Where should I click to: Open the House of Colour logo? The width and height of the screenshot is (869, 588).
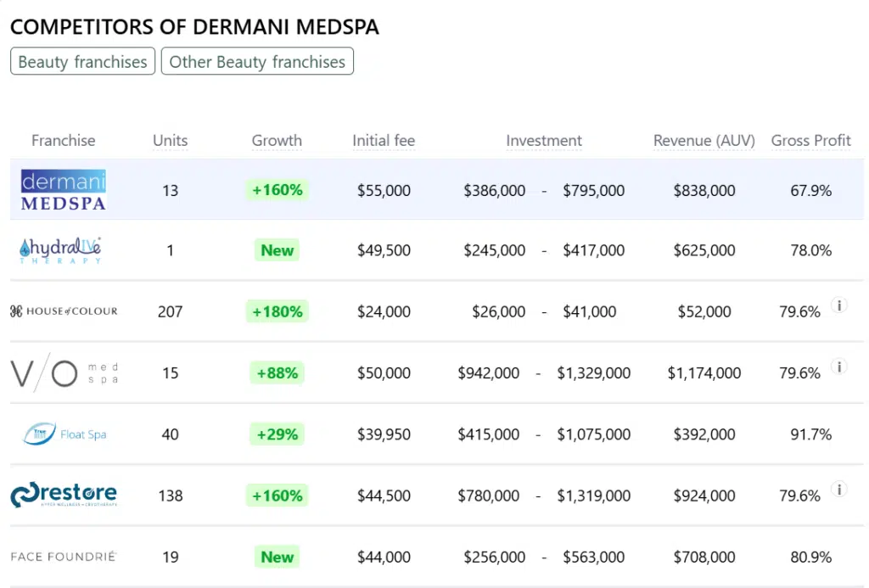coord(64,311)
